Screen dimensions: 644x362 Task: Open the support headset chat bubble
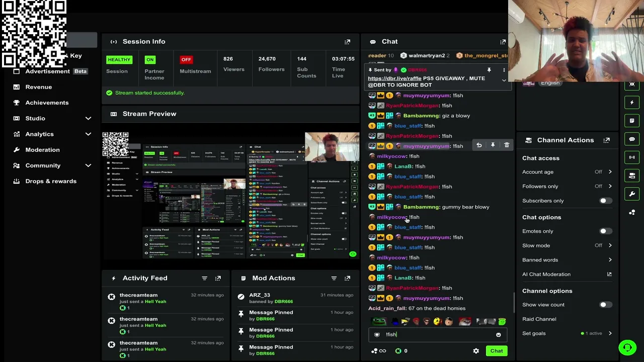click(x=627, y=347)
